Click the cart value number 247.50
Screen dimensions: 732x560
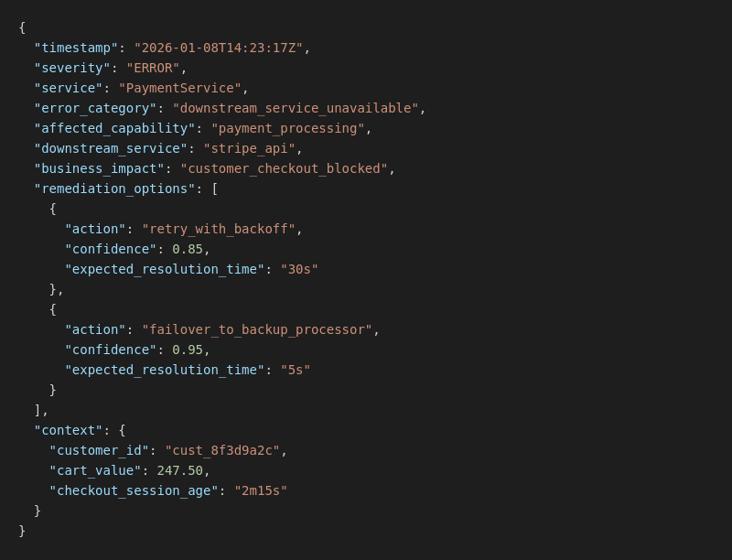(x=179, y=470)
